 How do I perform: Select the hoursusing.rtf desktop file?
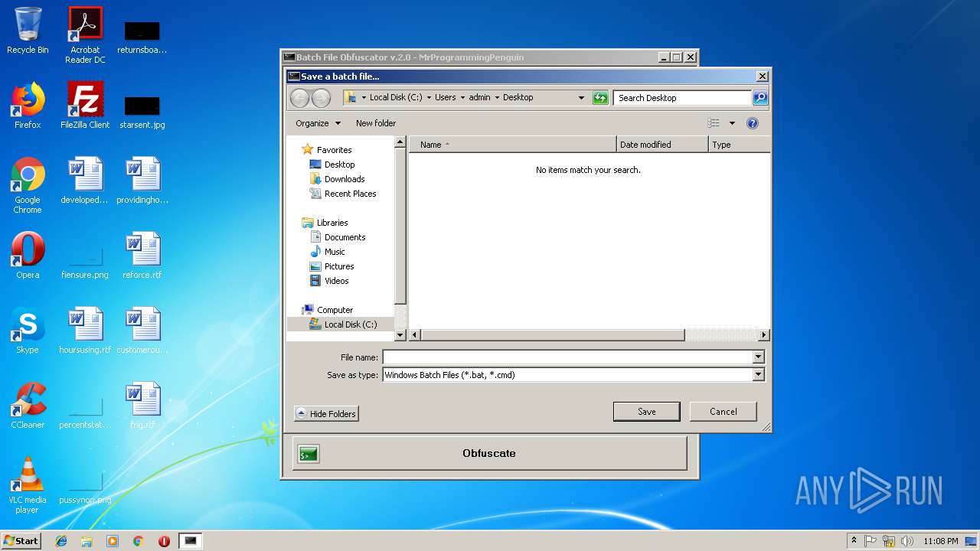[x=85, y=331]
